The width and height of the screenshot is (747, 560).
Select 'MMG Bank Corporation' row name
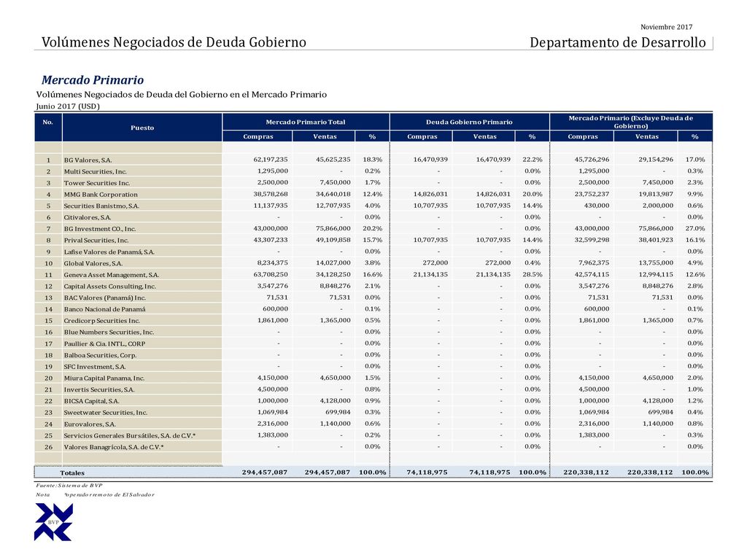point(101,194)
